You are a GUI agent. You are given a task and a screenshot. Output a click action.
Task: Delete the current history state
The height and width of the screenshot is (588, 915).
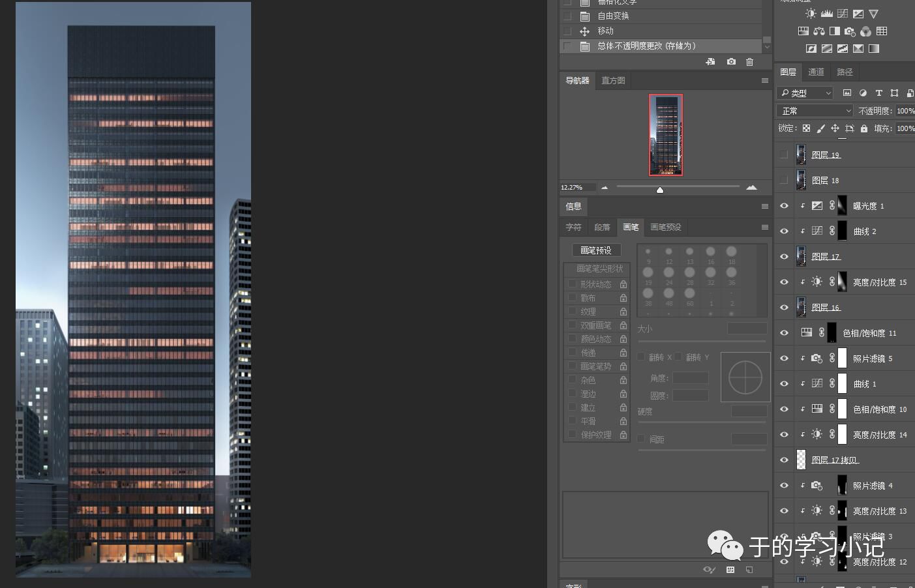[750, 61]
